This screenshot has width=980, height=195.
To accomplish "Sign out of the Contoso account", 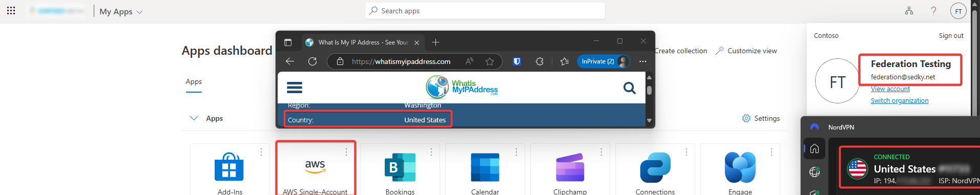I will tap(951, 35).
